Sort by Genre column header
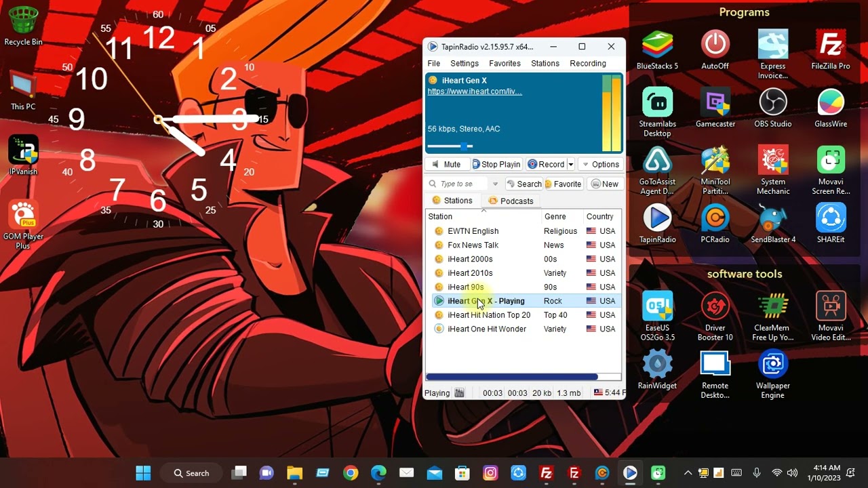This screenshot has height=488, width=868. (562, 217)
